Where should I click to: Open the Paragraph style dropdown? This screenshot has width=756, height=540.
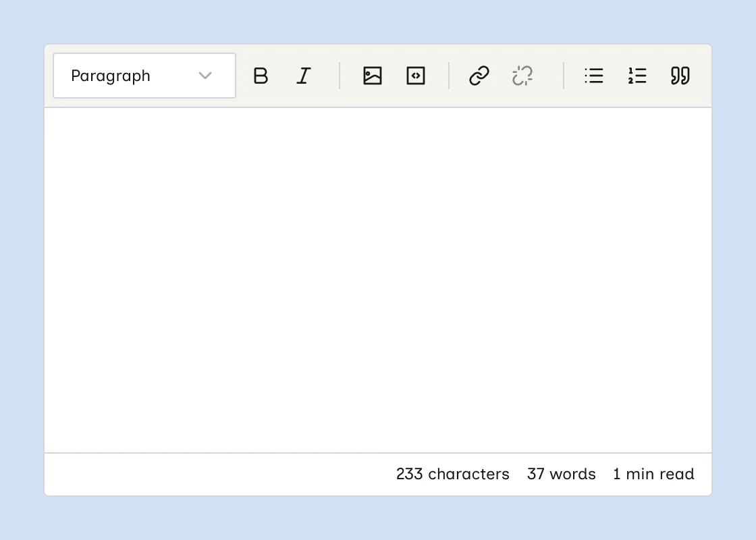144,76
